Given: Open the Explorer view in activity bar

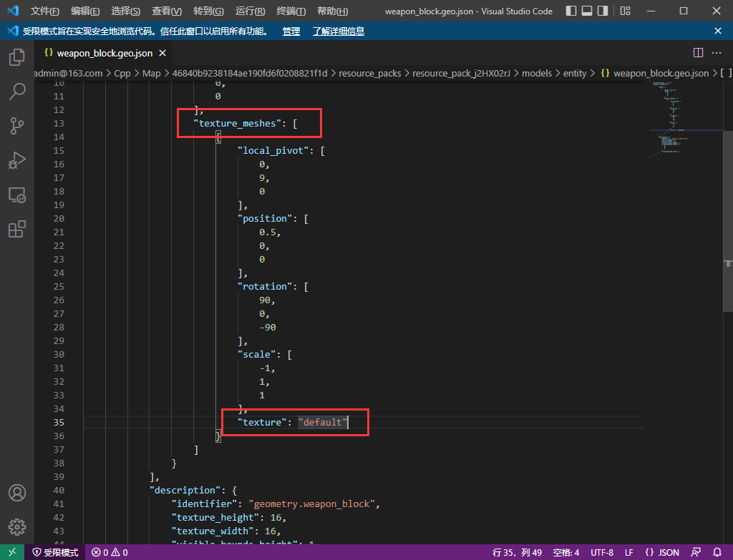Looking at the screenshot, I should [x=17, y=57].
